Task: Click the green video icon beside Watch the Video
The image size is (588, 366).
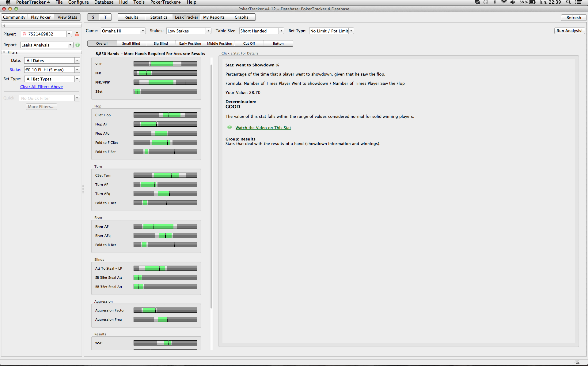Action: 230,128
